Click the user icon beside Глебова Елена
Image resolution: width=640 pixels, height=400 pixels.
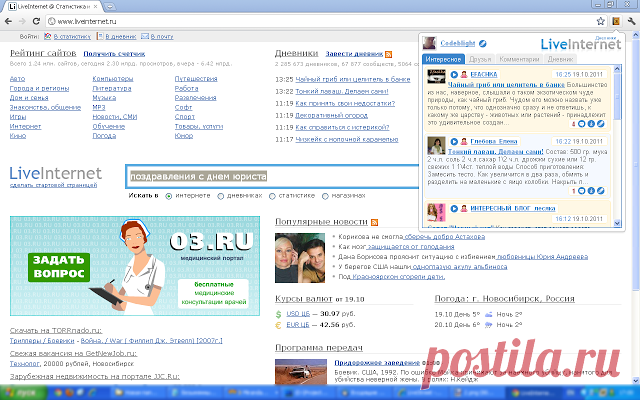tap(464, 141)
